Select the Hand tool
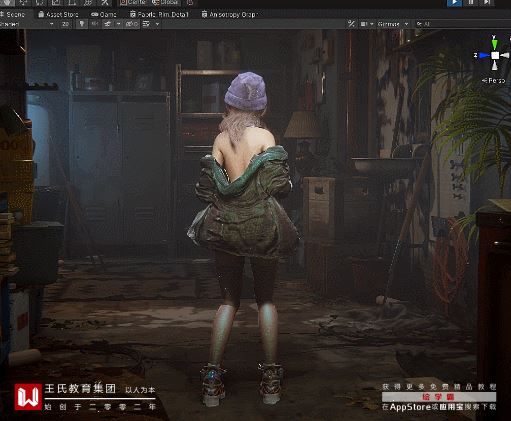511x421 pixels. point(8,2)
